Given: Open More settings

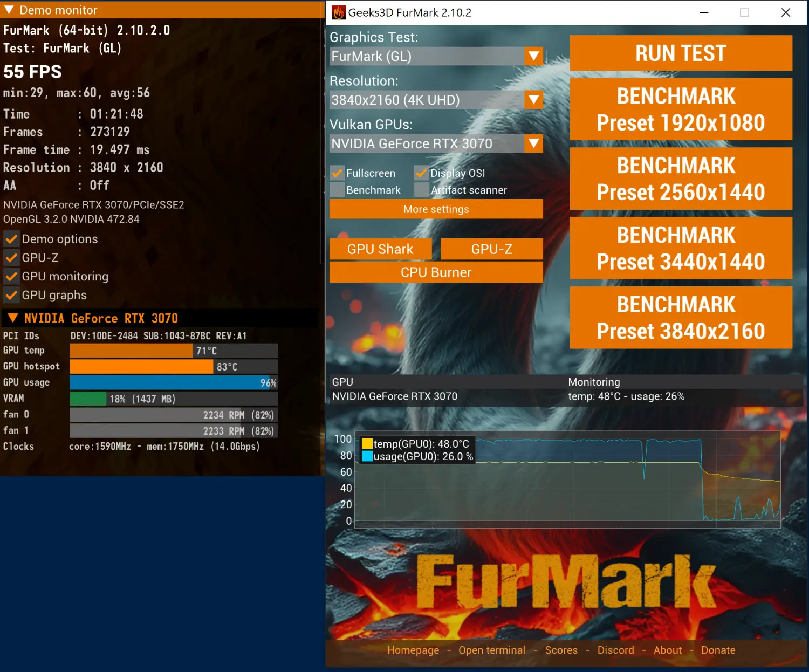Looking at the screenshot, I should click(x=436, y=209).
